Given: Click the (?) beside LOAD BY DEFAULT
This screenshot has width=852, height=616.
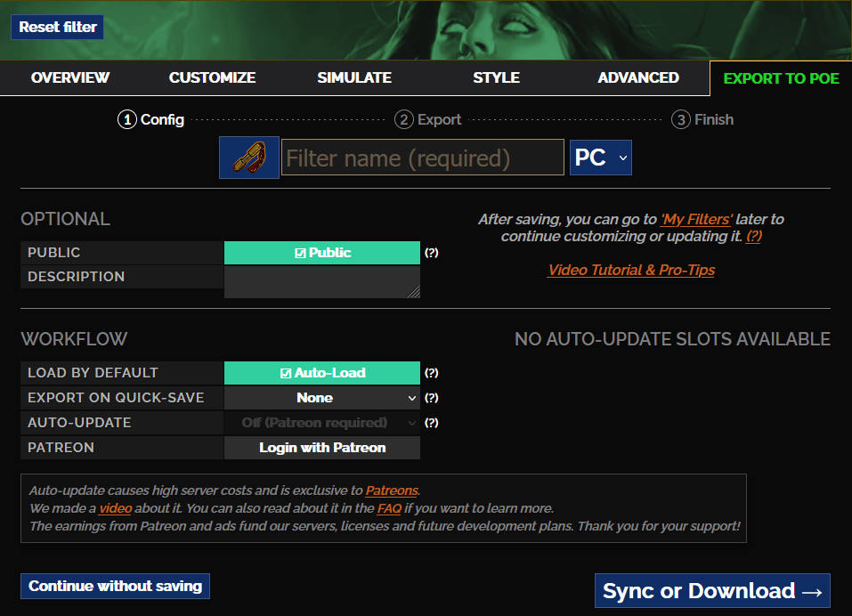Looking at the screenshot, I should tap(432, 372).
